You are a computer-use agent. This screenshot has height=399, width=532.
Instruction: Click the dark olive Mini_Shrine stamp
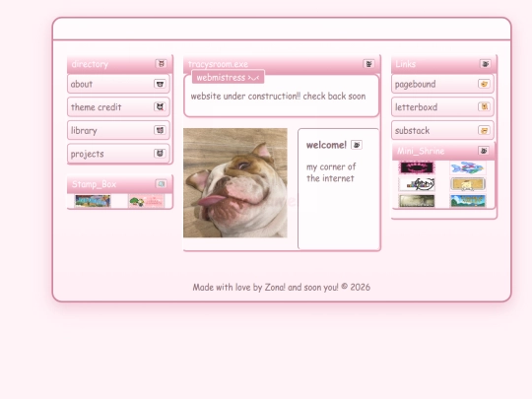point(417,201)
